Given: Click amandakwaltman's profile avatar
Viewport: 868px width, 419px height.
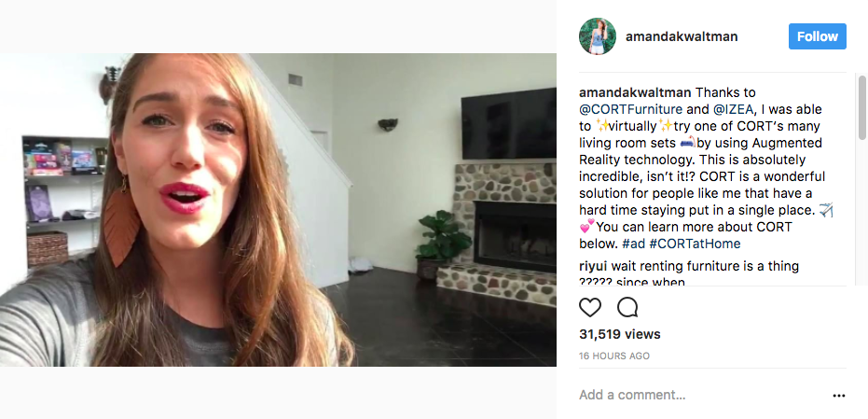Looking at the screenshot, I should click(598, 36).
